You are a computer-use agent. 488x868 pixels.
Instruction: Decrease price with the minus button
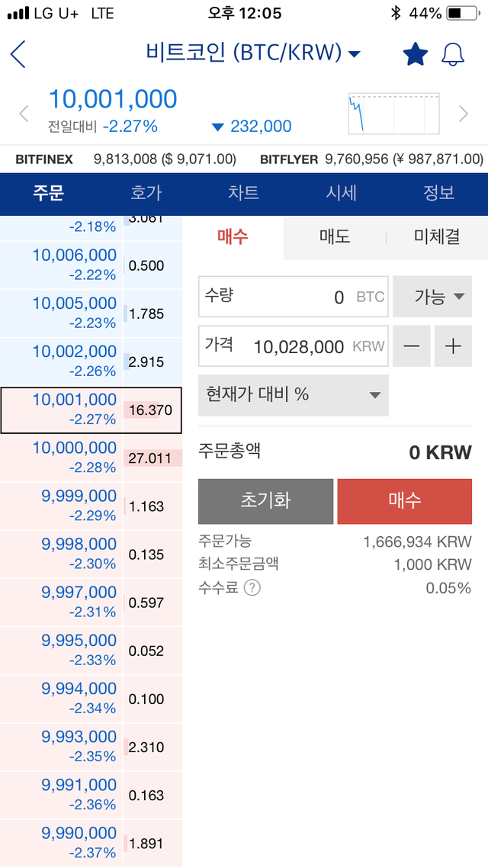tap(412, 346)
